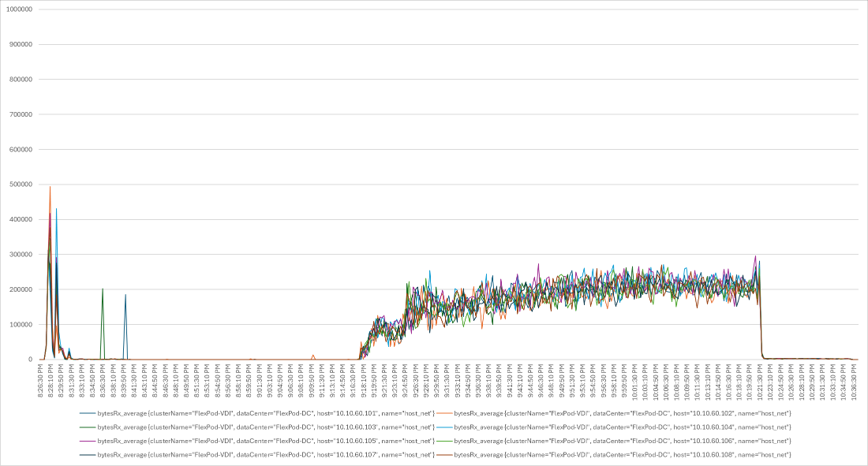Select the legend entry for host 10.10.60.107
The width and height of the screenshot is (868, 466).
[x=257, y=455]
